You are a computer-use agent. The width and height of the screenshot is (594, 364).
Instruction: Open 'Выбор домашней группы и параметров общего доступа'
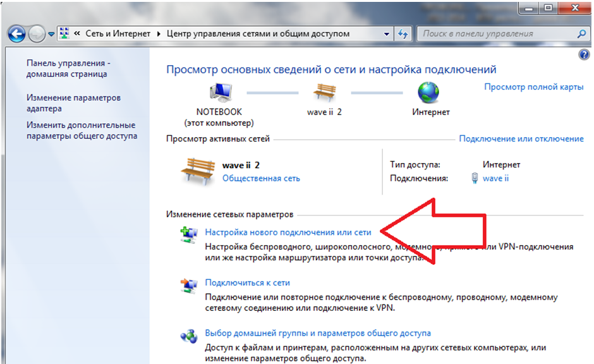318,333
